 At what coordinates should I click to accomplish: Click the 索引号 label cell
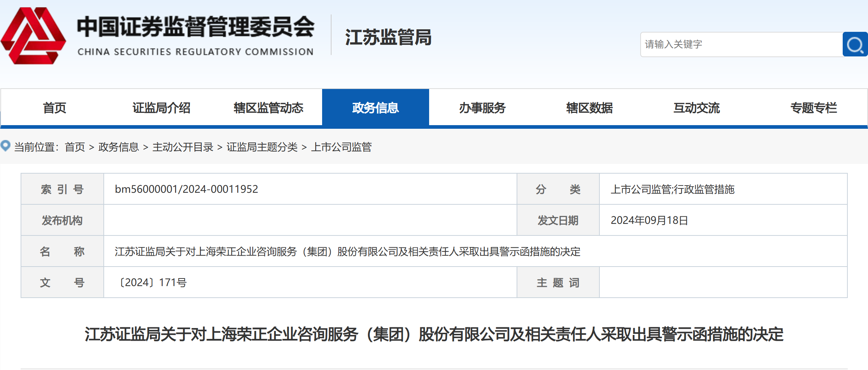tap(62, 189)
